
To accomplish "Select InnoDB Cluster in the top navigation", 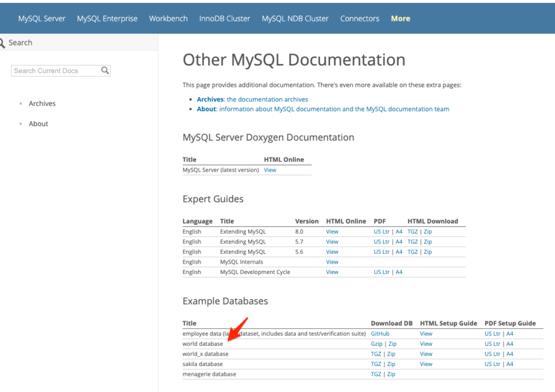I will 224,19.
